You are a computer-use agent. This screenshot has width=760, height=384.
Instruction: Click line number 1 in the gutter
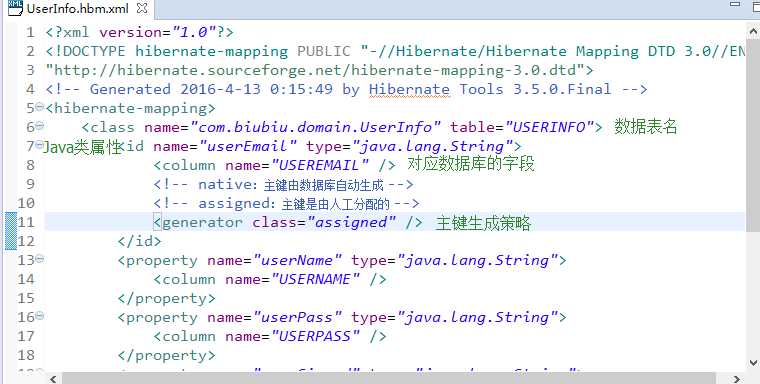[31, 32]
